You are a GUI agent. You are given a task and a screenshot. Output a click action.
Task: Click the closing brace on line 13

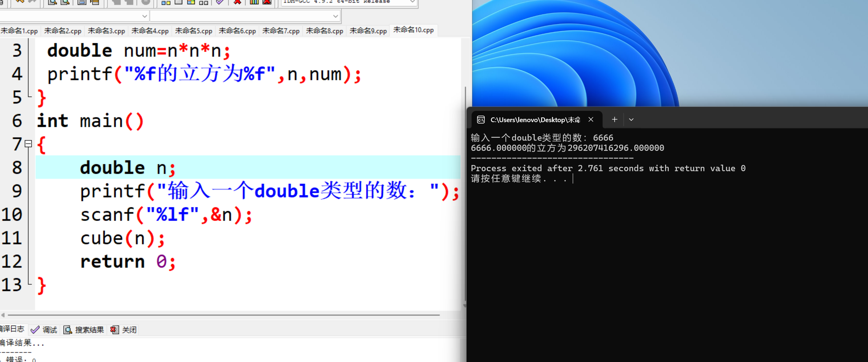pyautogui.click(x=41, y=286)
